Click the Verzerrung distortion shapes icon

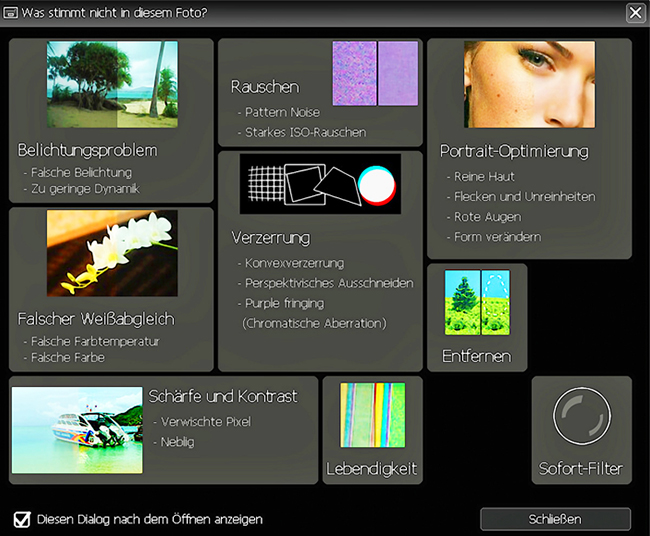click(x=320, y=183)
